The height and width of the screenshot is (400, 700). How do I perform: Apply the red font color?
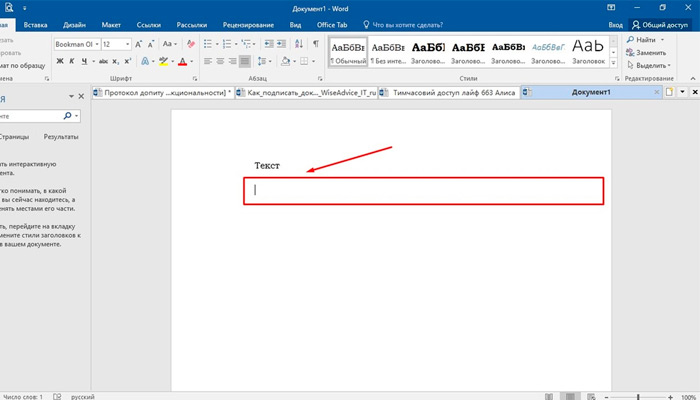tap(183, 61)
